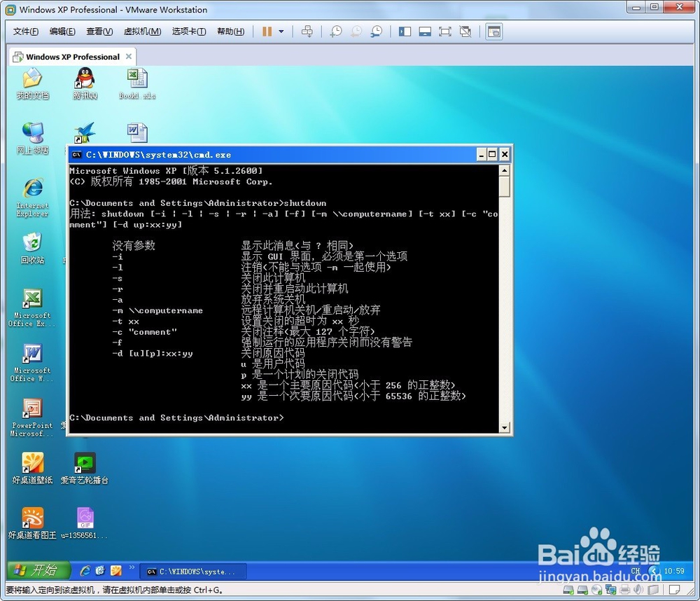Open the 帮助(H) menu

[x=231, y=32]
